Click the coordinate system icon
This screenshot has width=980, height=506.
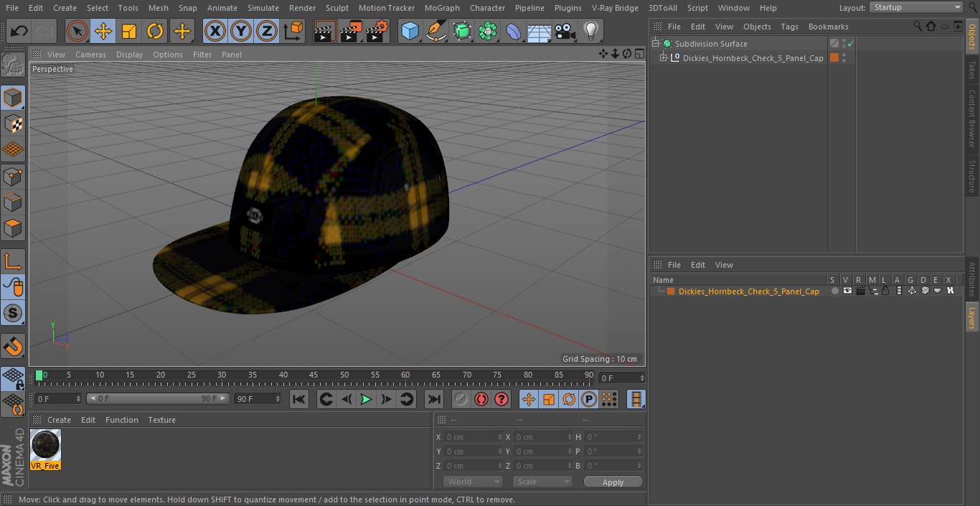[293, 32]
